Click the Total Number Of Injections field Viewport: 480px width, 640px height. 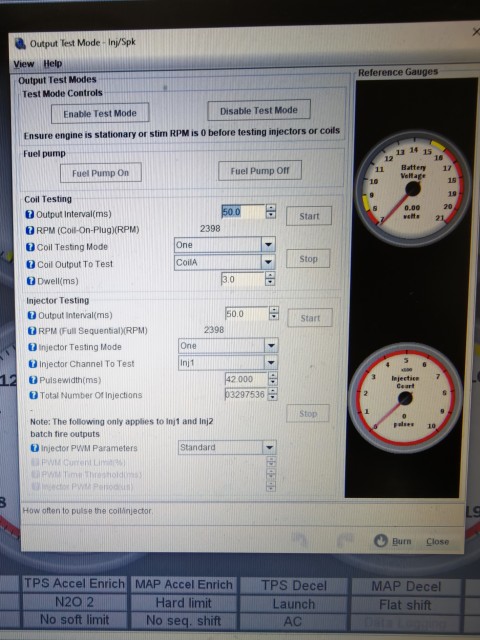coord(245,394)
